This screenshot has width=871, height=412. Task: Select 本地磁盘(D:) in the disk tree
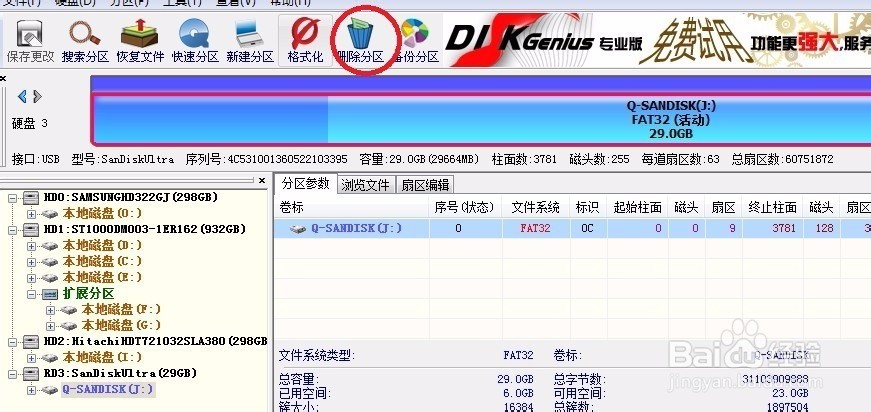(102, 245)
